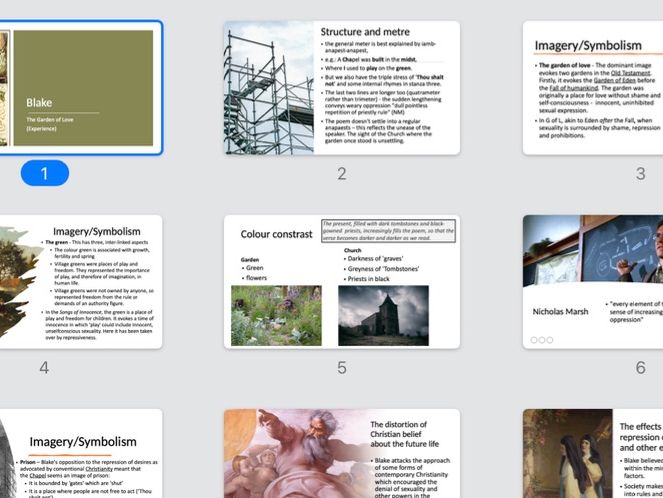Select the Blake title slide thumbnail
Image resolution: width=663 pixels, height=498 pixels.
(80, 88)
